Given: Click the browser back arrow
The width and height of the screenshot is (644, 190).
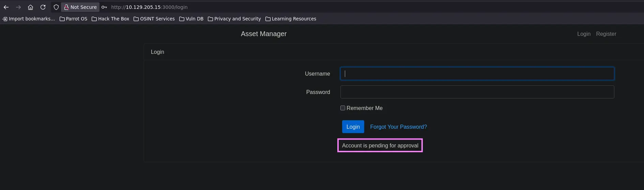Looking at the screenshot, I should pyautogui.click(x=6, y=7).
